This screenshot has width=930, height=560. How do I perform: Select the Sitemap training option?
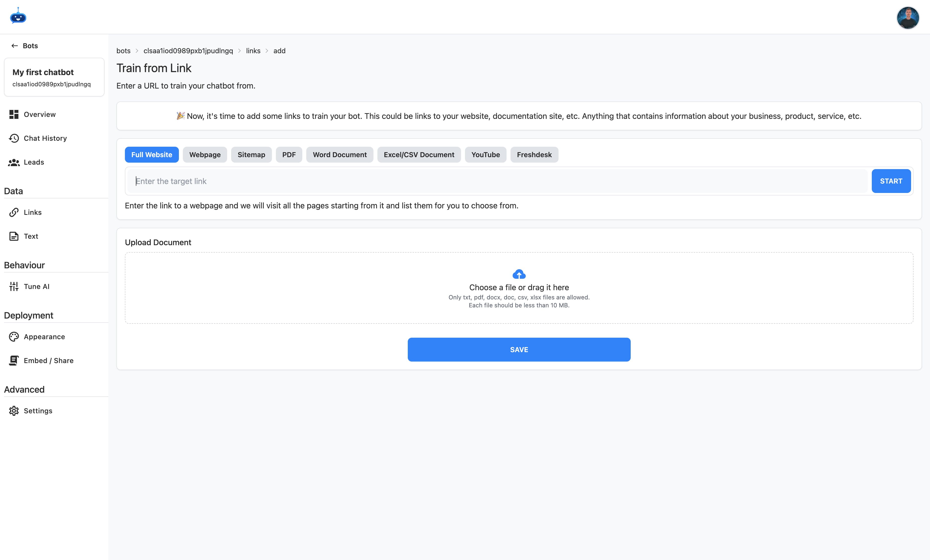pos(251,155)
